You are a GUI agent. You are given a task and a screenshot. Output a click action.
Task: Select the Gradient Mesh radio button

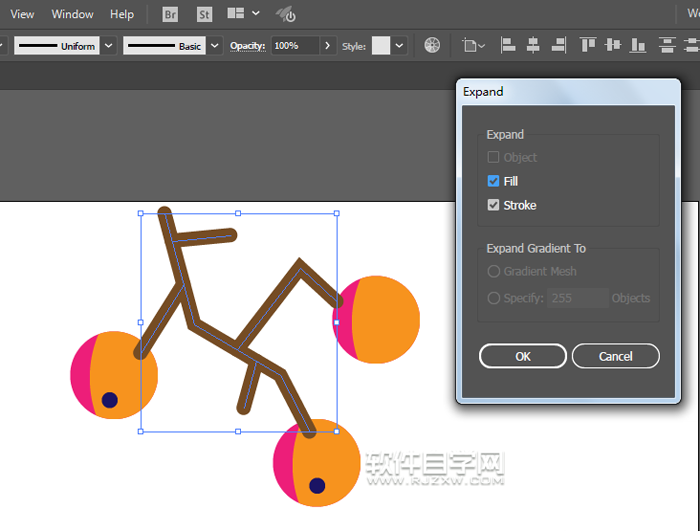click(x=493, y=271)
